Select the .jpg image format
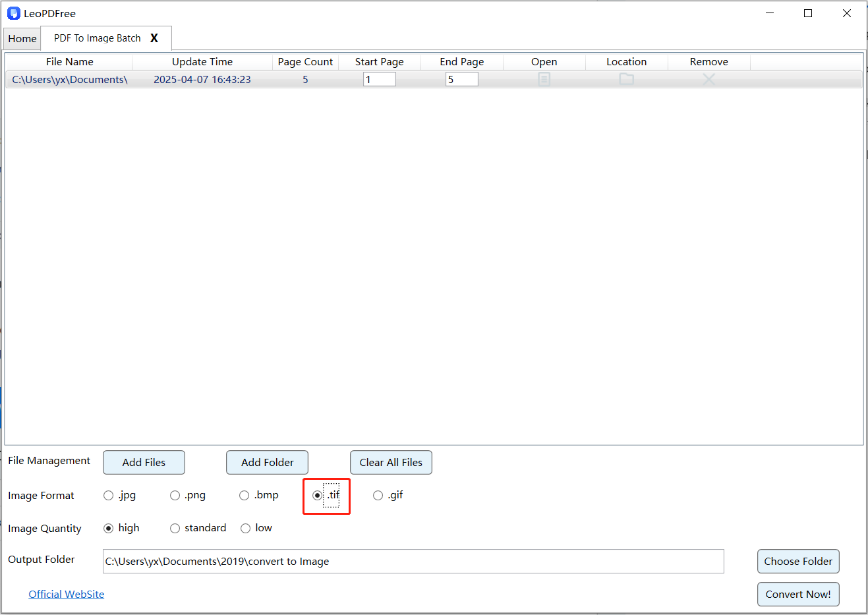The height and width of the screenshot is (615, 868). [109, 496]
